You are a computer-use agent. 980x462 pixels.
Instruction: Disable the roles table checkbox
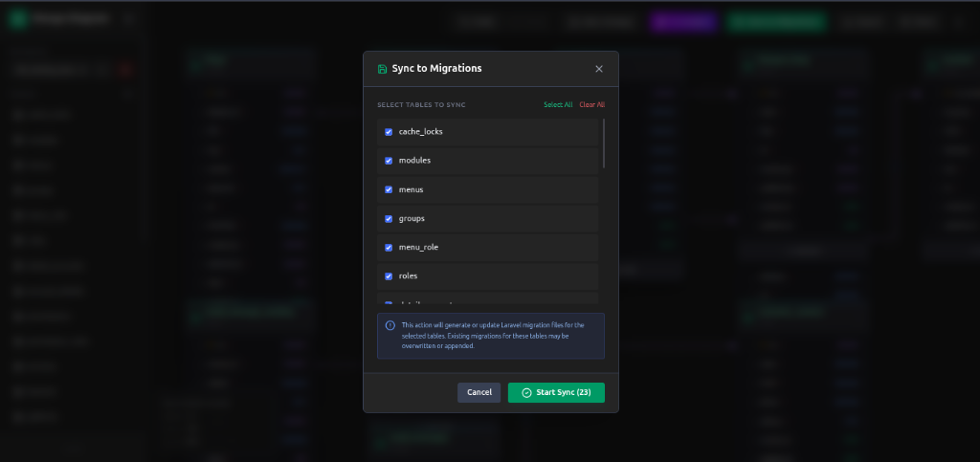click(389, 275)
